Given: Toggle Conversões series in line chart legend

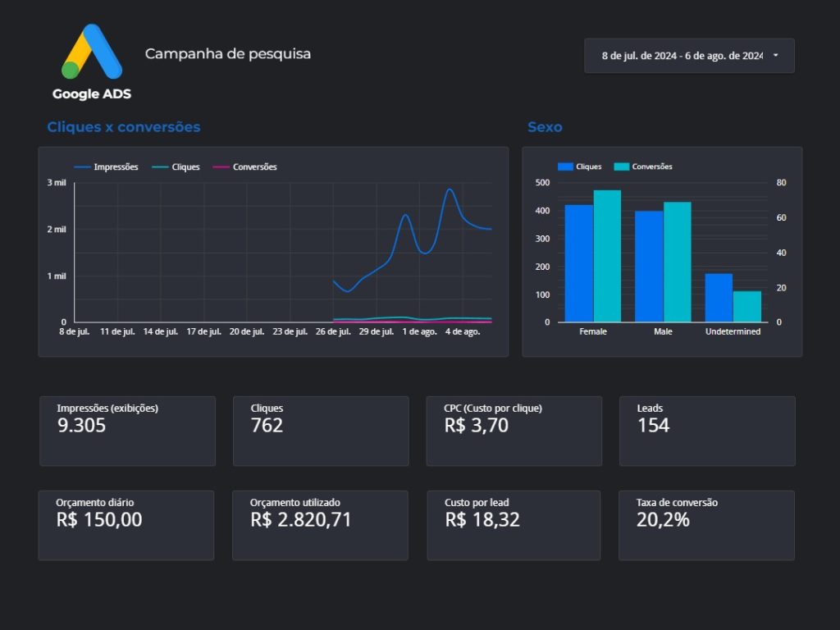Looking at the screenshot, I should click(x=244, y=167).
